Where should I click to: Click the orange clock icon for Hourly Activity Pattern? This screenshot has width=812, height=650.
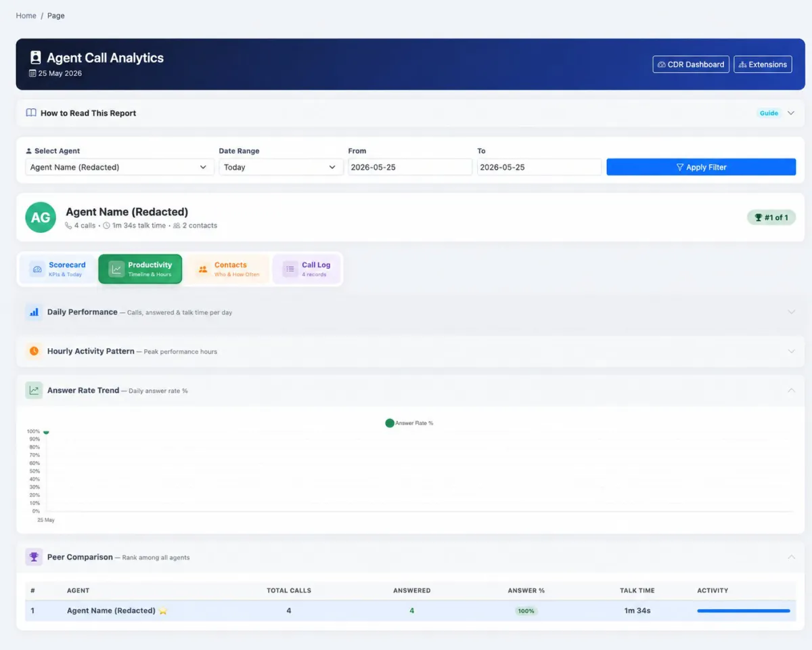click(34, 351)
